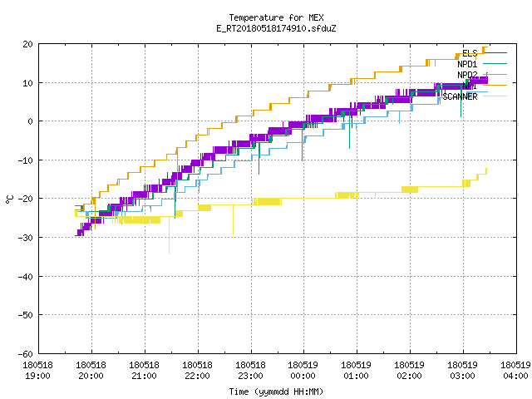Click the y-axis label -50
Image resolution: width=532 pixels, height=399 pixels.
(x=26, y=315)
